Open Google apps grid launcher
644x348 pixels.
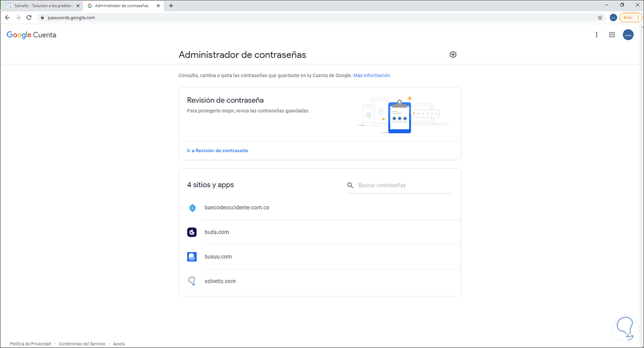tap(612, 35)
